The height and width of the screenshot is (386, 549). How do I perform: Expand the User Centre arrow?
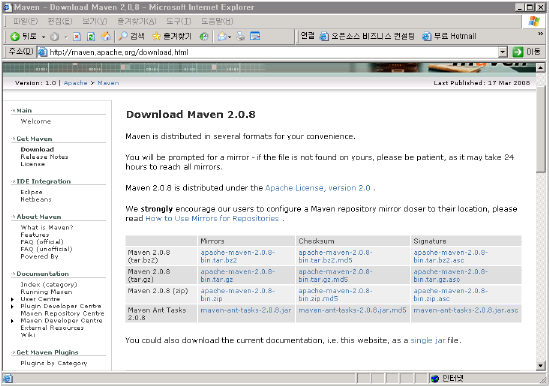click(13, 299)
